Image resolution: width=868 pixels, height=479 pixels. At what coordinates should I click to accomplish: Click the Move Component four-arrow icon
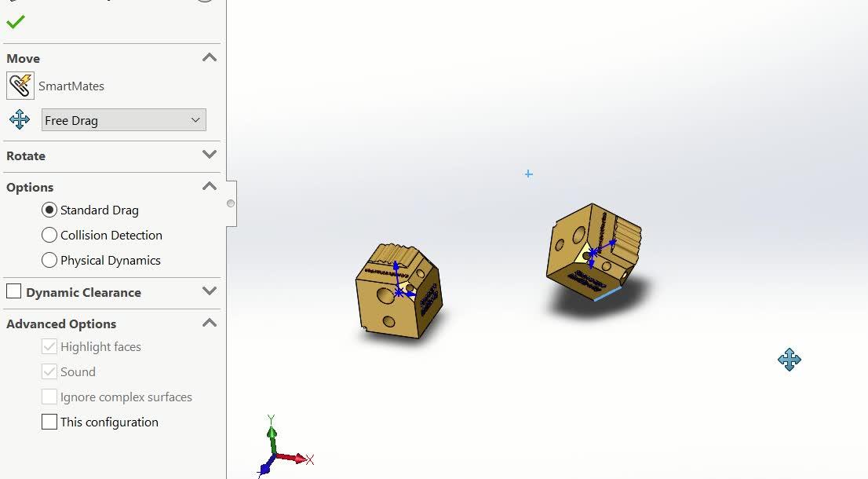click(x=19, y=119)
